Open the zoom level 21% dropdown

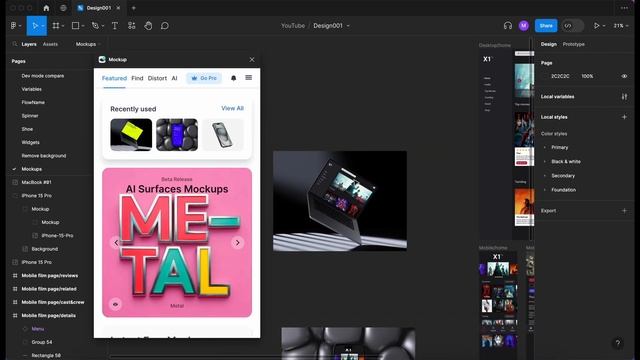pyautogui.click(x=620, y=26)
